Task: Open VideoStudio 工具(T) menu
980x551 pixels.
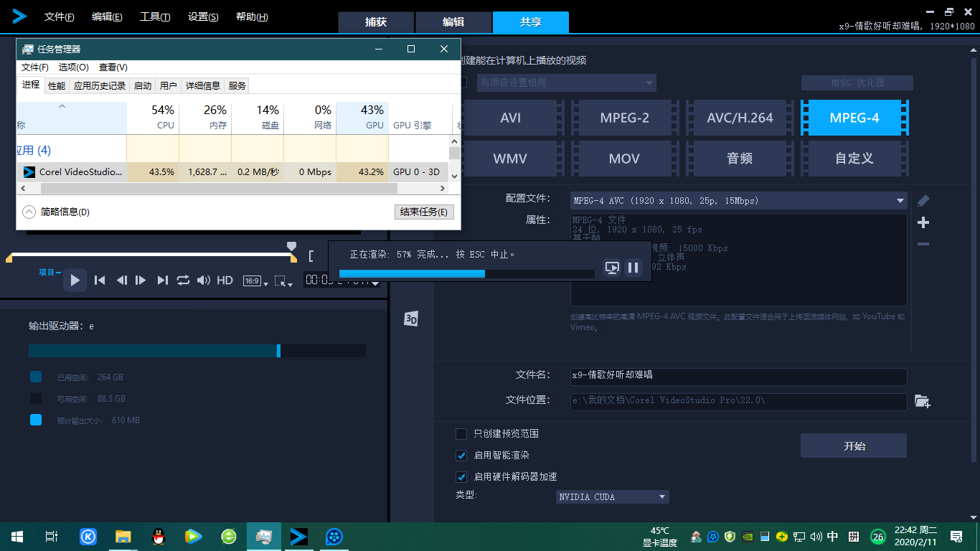Action: [155, 17]
